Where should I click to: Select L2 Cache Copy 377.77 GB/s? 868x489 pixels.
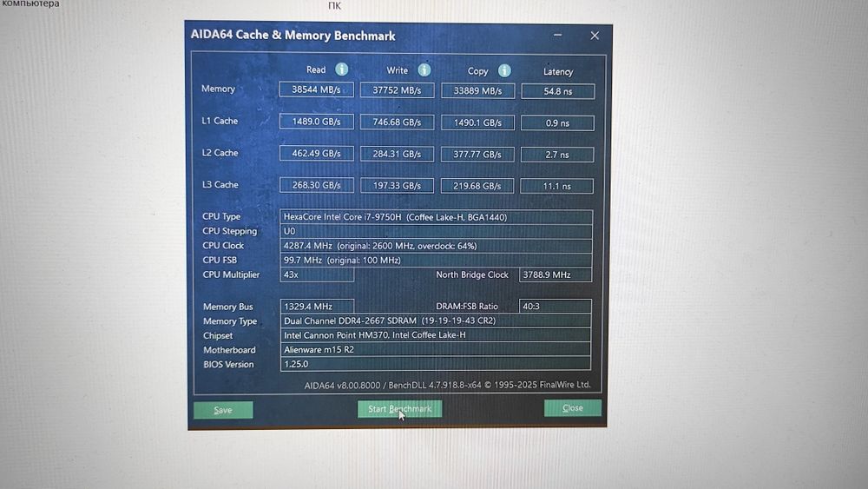click(x=477, y=154)
